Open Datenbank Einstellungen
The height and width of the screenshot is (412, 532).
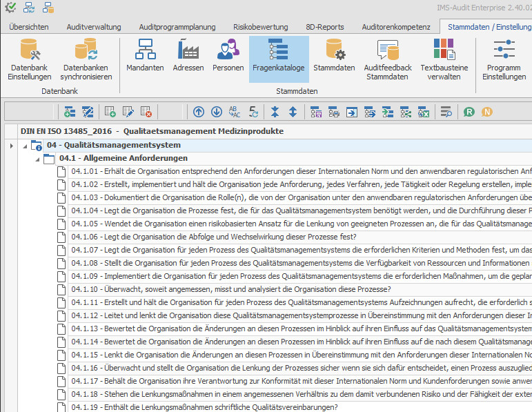pyautogui.click(x=30, y=60)
